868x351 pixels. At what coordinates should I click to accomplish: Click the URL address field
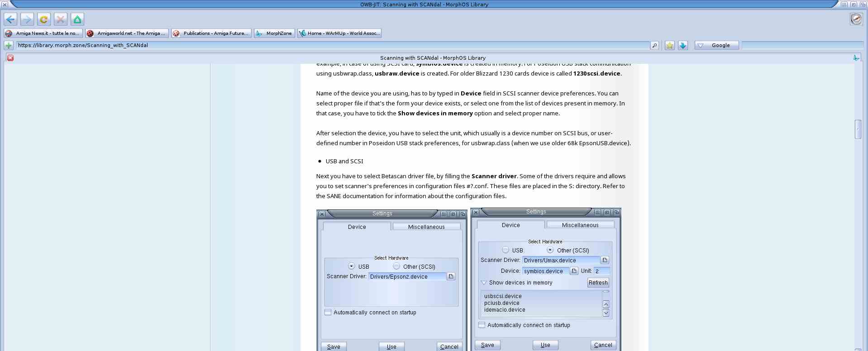333,45
